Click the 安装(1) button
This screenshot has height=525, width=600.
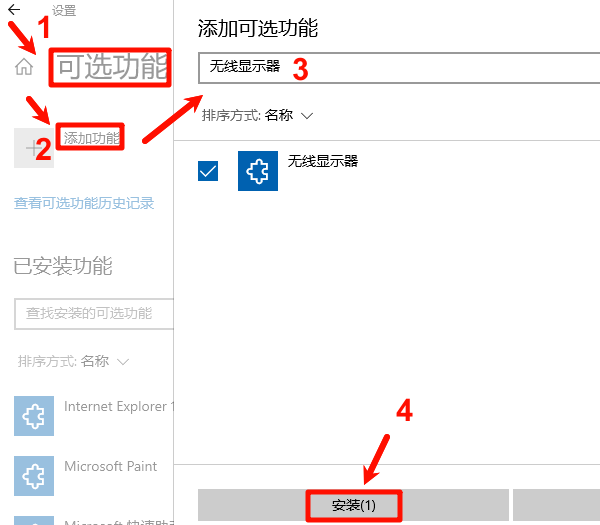354,505
